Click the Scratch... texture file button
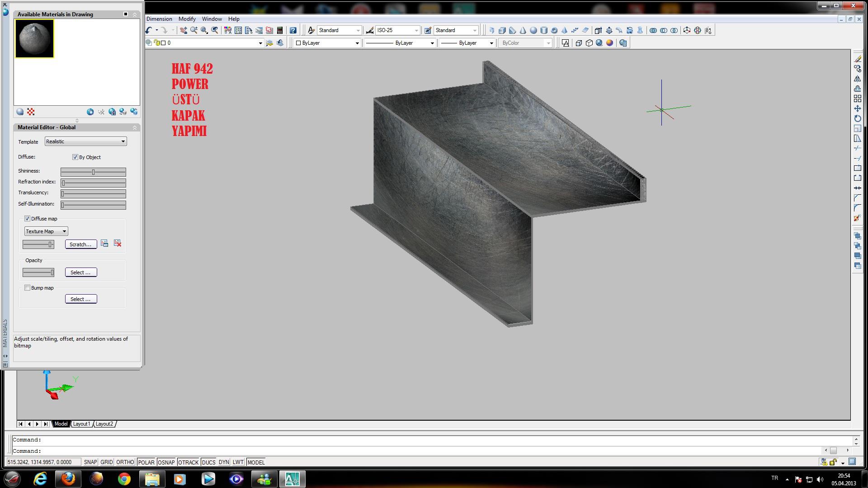Viewport: 868px width, 488px height. pos(80,244)
